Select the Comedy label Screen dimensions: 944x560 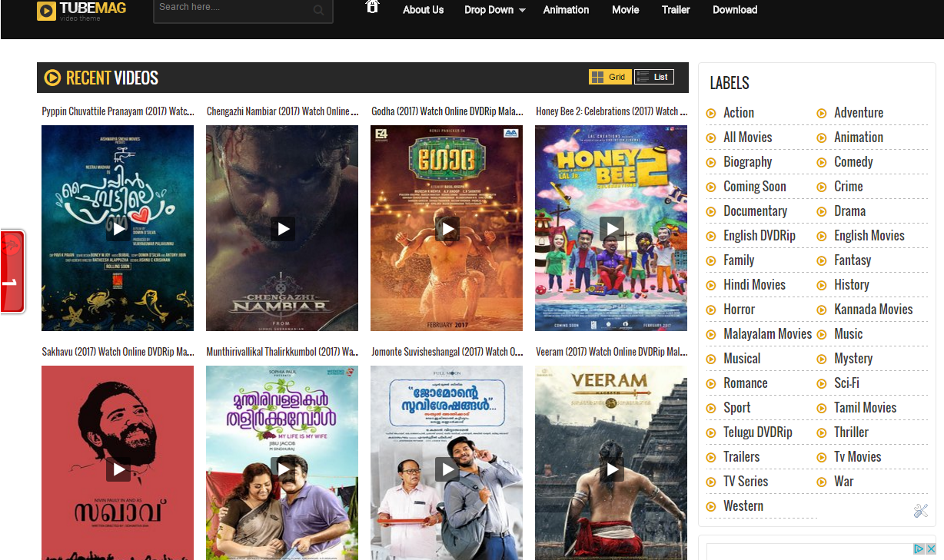pyautogui.click(x=853, y=162)
